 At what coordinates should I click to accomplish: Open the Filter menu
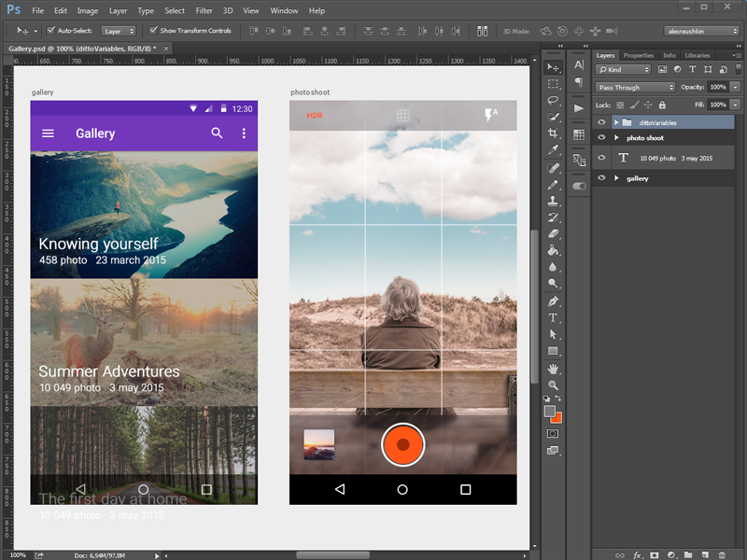204,10
